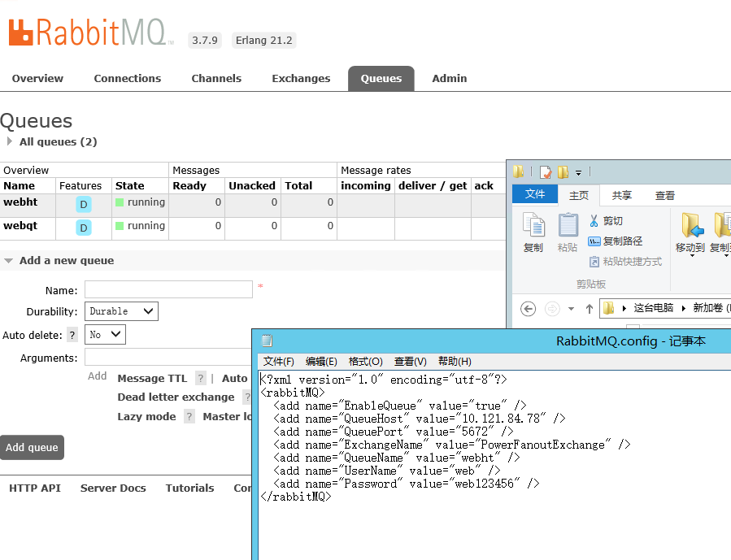731x560 pixels.
Task: Click the properties icon in quick access toolbar
Action: (x=545, y=172)
